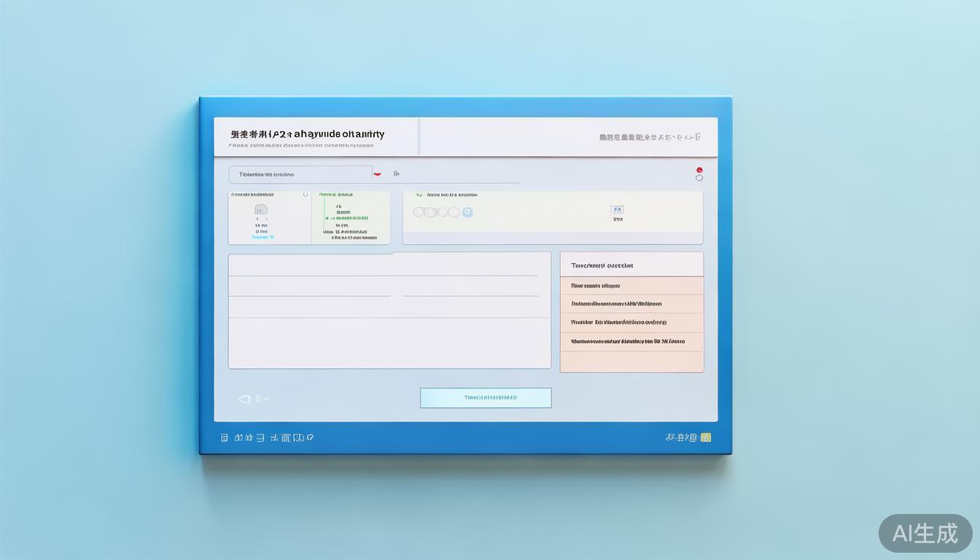Click the red arrow beside search field
The width and height of the screenshot is (980, 560).
pos(377,175)
